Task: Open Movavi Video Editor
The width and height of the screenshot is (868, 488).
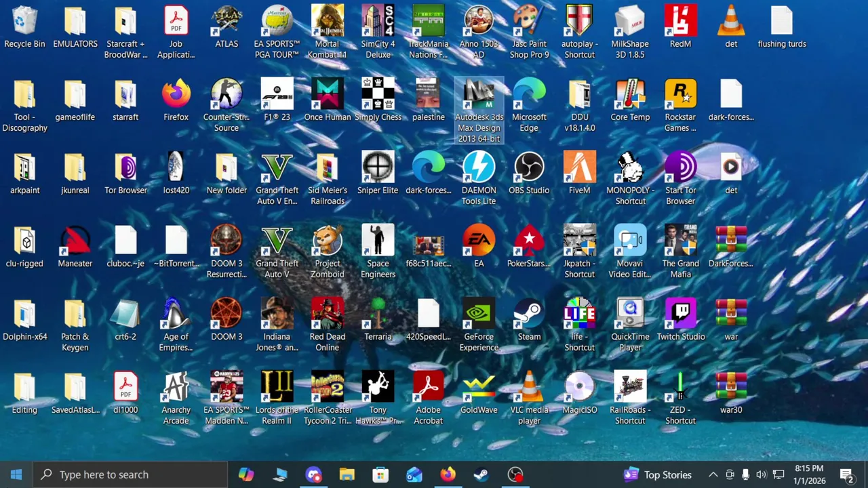Action: [x=630, y=251]
